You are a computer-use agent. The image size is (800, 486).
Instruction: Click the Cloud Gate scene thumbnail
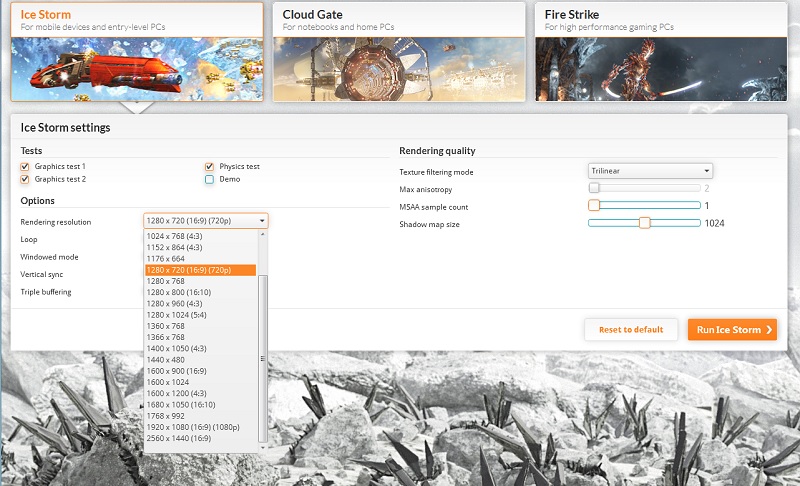click(x=399, y=69)
